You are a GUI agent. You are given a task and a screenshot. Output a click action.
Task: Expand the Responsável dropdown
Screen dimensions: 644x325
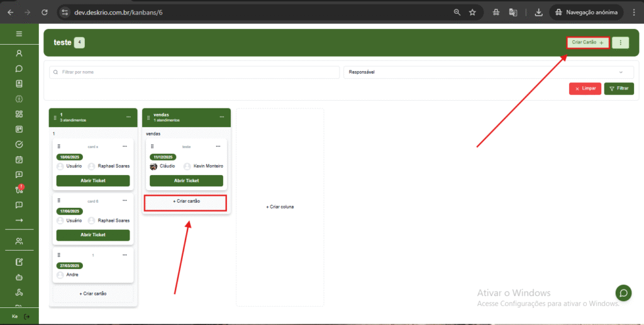coord(488,72)
